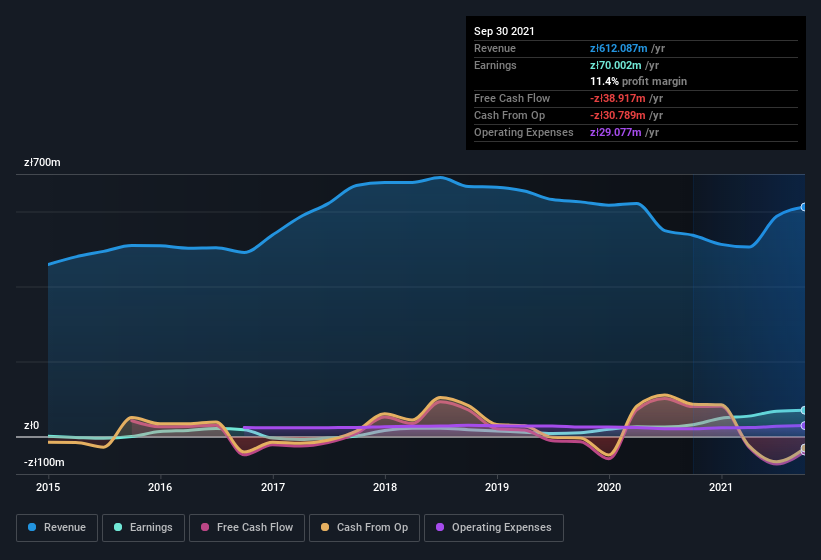
Task: Toggle the Revenue series legend button
Action: [x=57, y=528]
